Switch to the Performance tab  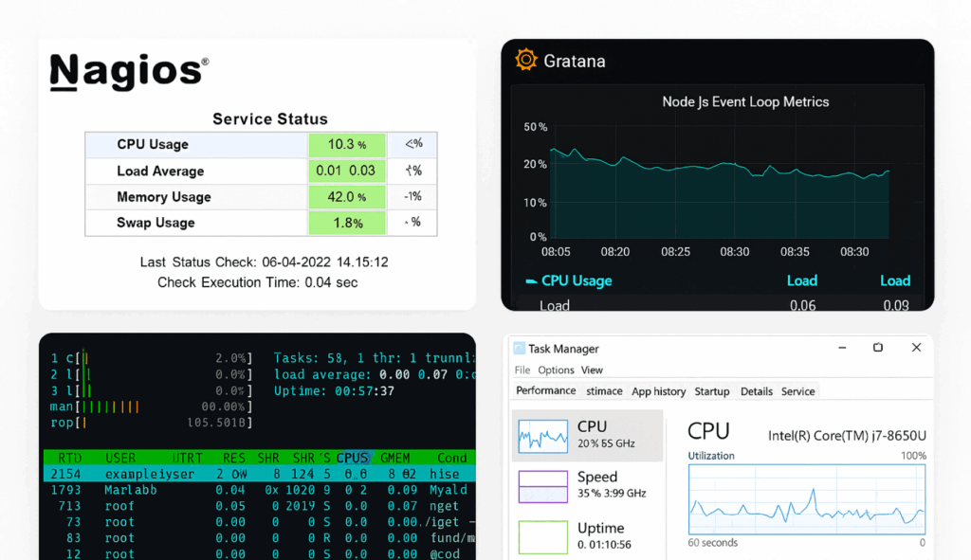[545, 390]
